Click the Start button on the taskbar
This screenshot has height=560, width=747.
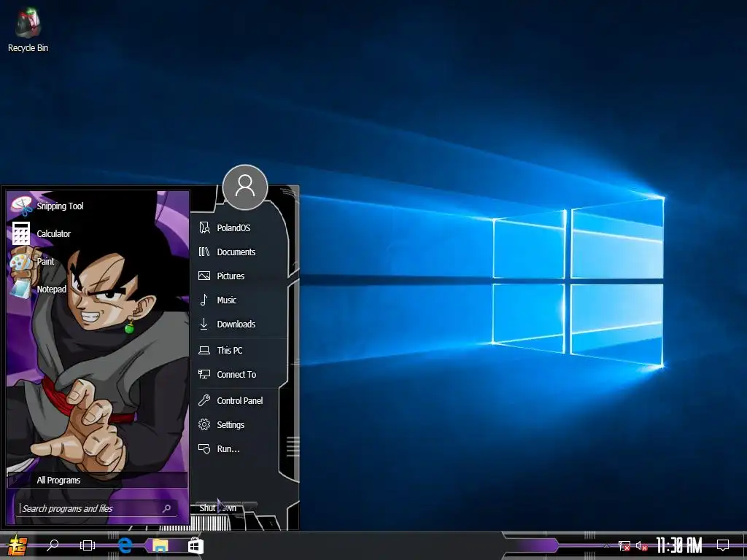point(17,545)
